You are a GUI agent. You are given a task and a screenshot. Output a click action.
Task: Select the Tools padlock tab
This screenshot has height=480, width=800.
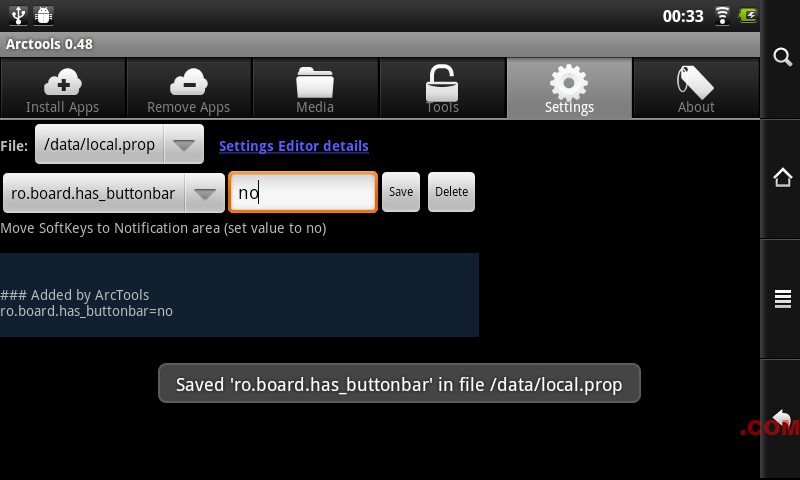click(x=442, y=88)
